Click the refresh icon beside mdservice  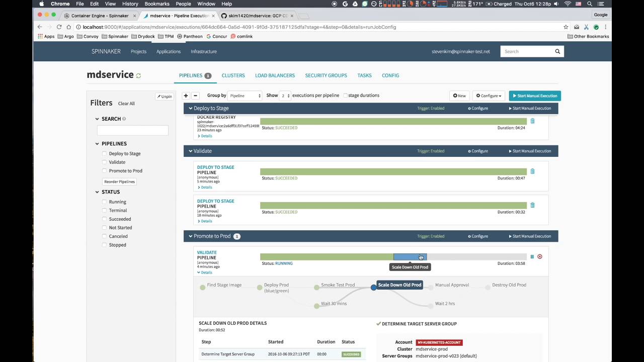[x=138, y=75]
